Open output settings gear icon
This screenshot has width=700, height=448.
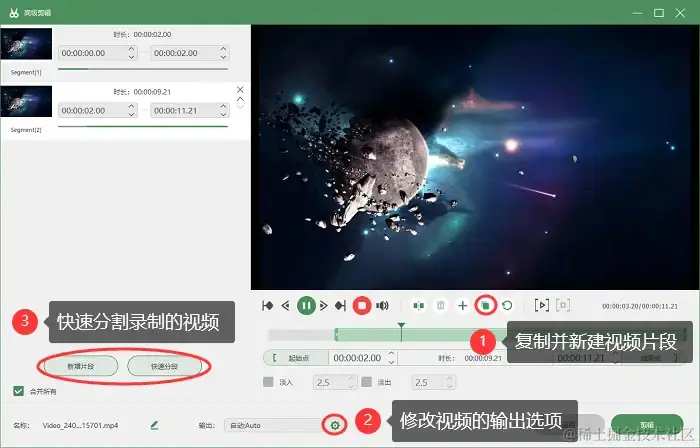click(x=335, y=425)
